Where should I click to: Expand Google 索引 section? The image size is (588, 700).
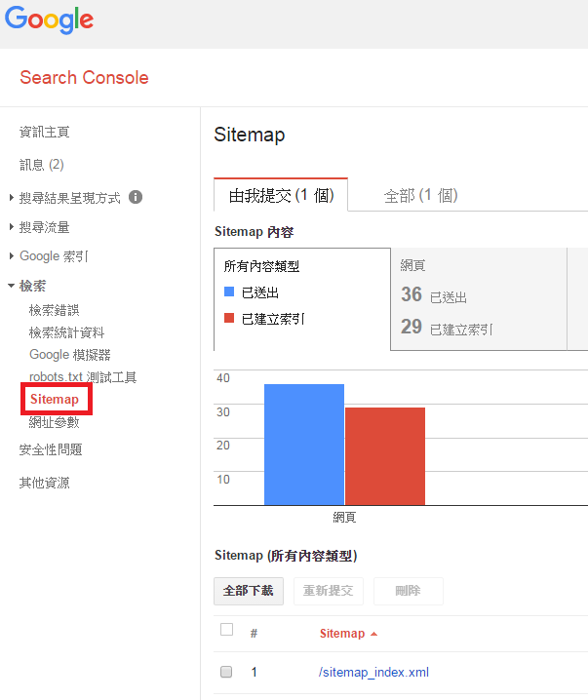pos(54,256)
